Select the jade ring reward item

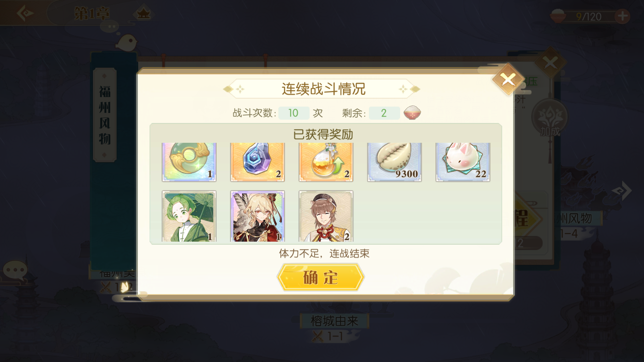tap(189, 162)
